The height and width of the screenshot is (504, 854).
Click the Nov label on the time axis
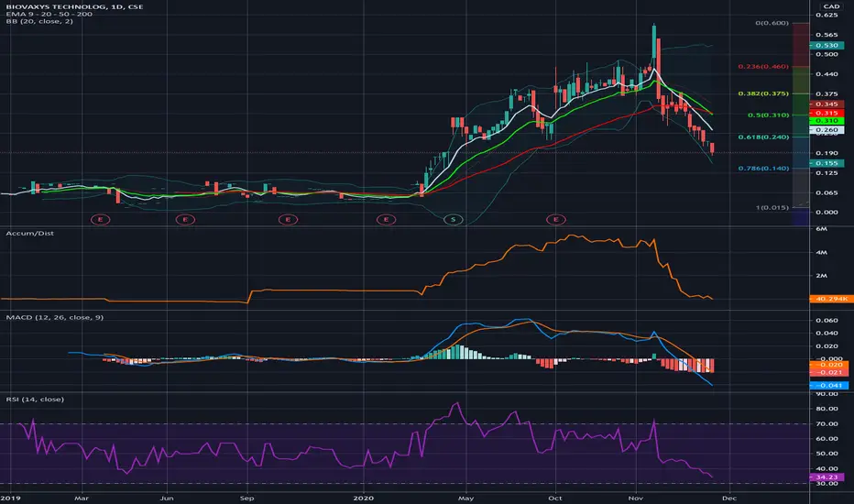click(635, 498)
